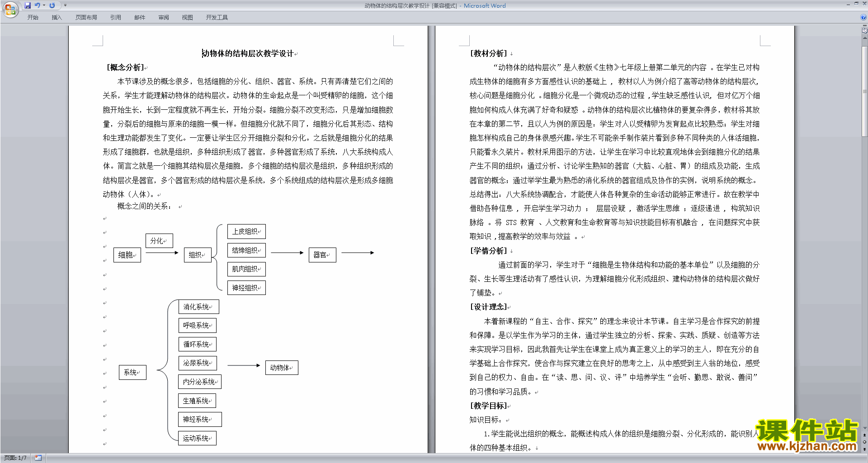
Task: Open the 页面布局 ribbon tab
Action: coord(86,18)
